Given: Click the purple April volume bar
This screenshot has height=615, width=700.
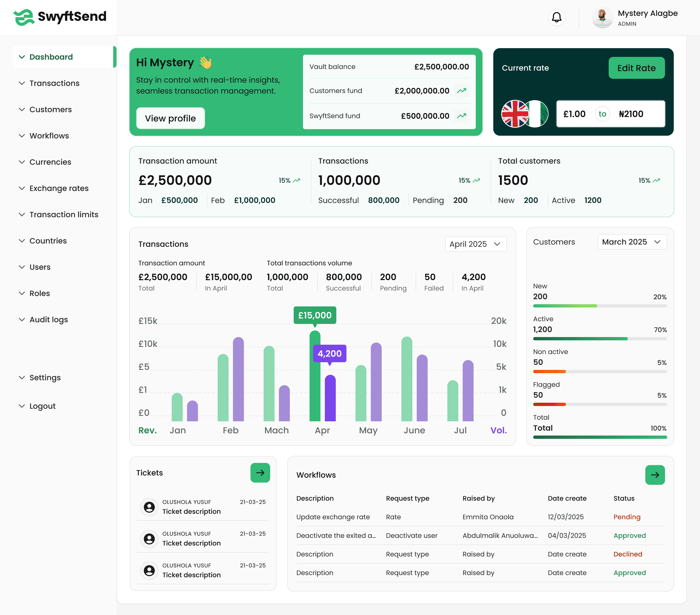Looking at the screenshot, I should pos(330,398).
